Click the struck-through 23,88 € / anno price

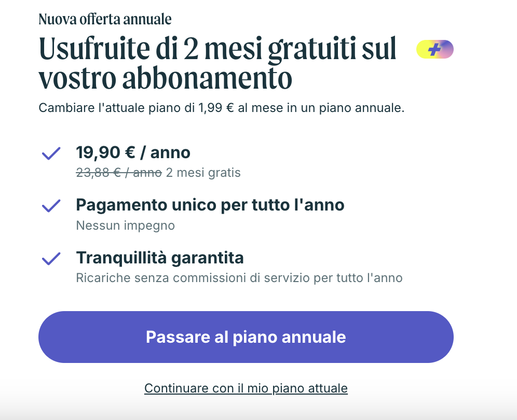point(119,173)
